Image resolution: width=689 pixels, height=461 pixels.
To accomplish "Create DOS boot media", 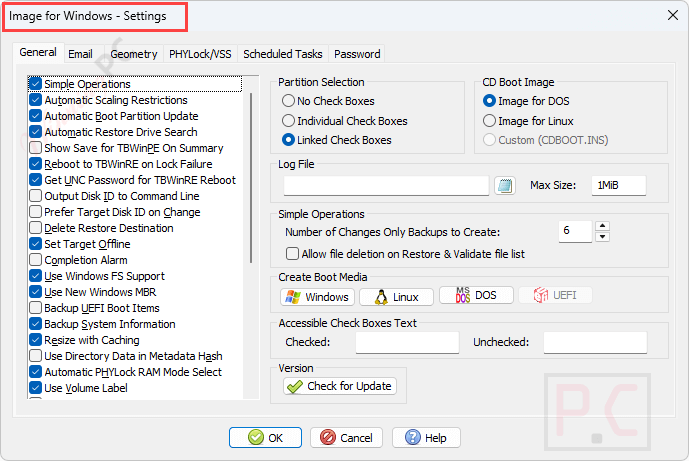I will pos(476,295).
